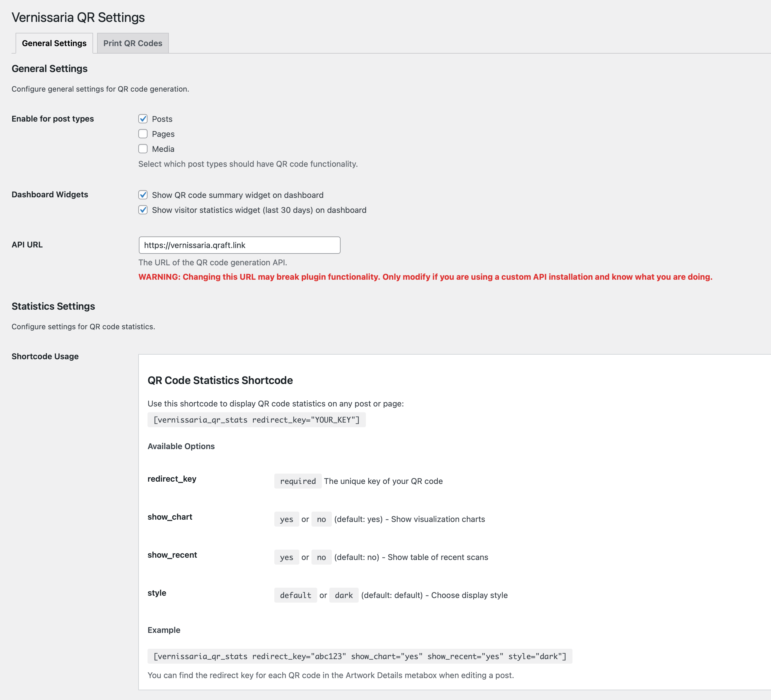
Task: Disable the QR code summary widget checkbox
Action: [143, 195]
